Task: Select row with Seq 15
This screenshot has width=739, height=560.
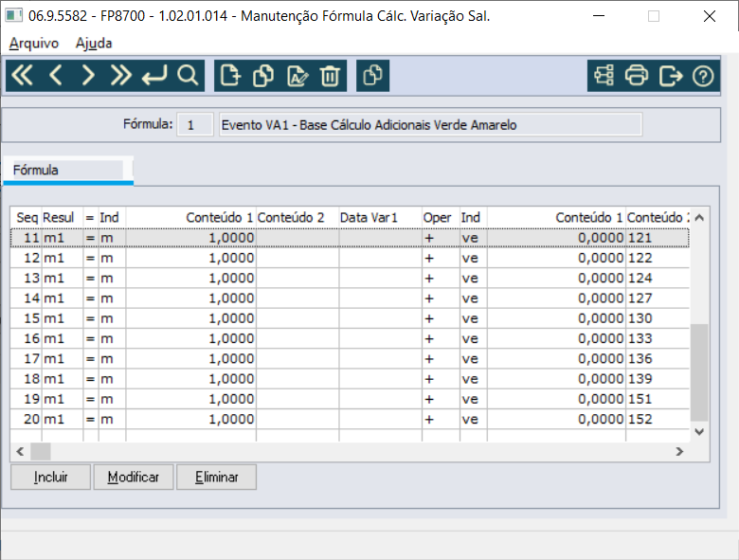Action: click(x=350, y=318)
